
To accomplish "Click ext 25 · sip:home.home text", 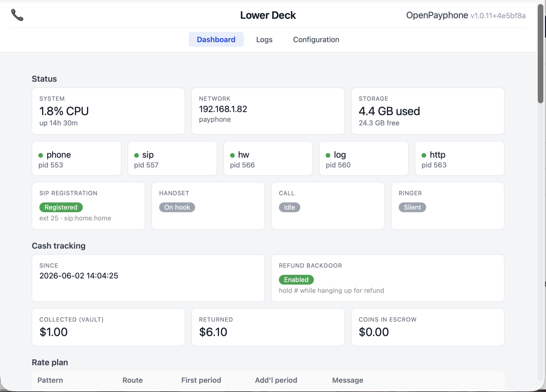I will 75,218.
